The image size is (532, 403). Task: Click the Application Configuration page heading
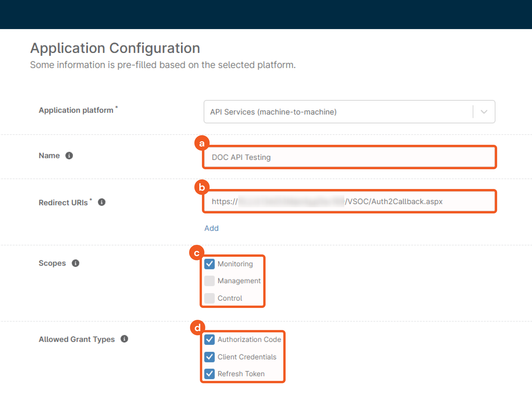115,48
